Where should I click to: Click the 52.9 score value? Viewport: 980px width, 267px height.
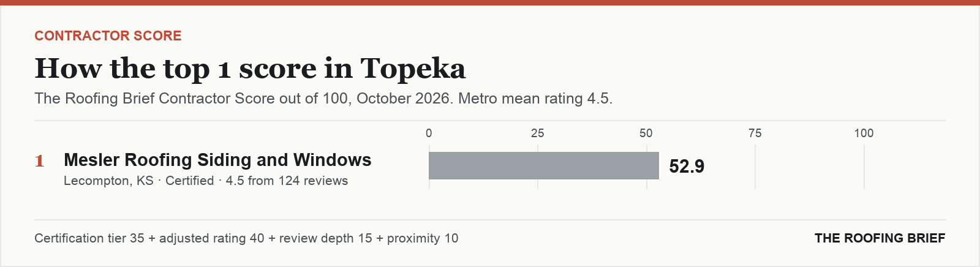(x=687, y=166)
